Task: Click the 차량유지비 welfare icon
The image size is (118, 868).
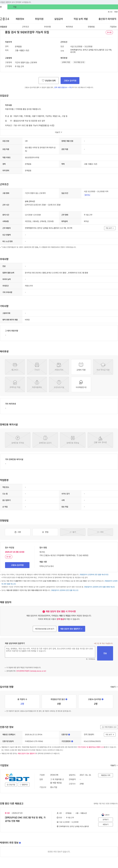Action: point(59,367)
